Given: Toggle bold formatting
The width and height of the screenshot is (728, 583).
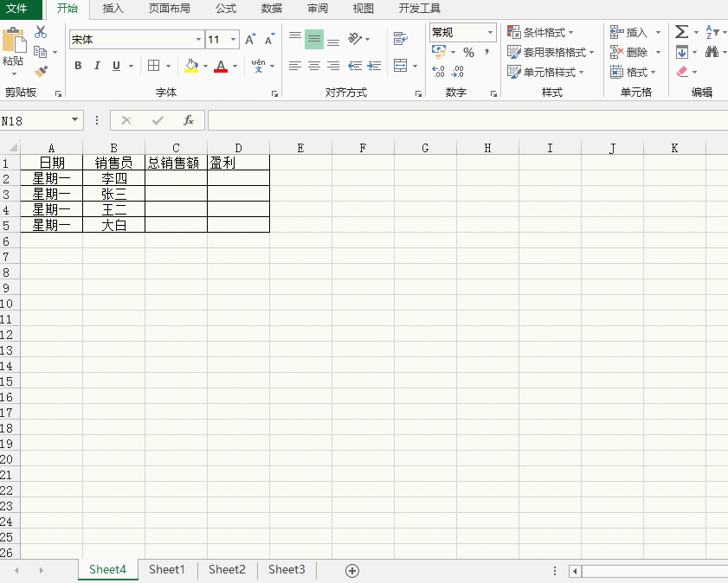Looking at the screenshot, I should (x=78, y=66).
